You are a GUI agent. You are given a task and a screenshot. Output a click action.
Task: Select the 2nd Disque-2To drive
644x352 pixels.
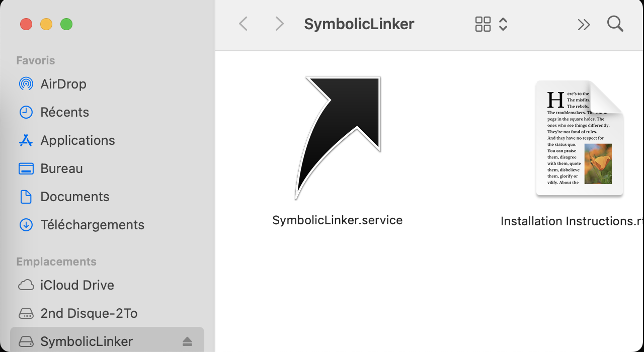[89, 313]
